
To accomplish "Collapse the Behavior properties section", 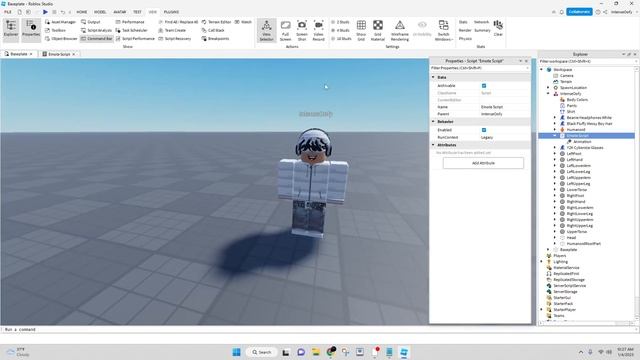I will coord(433,122).
